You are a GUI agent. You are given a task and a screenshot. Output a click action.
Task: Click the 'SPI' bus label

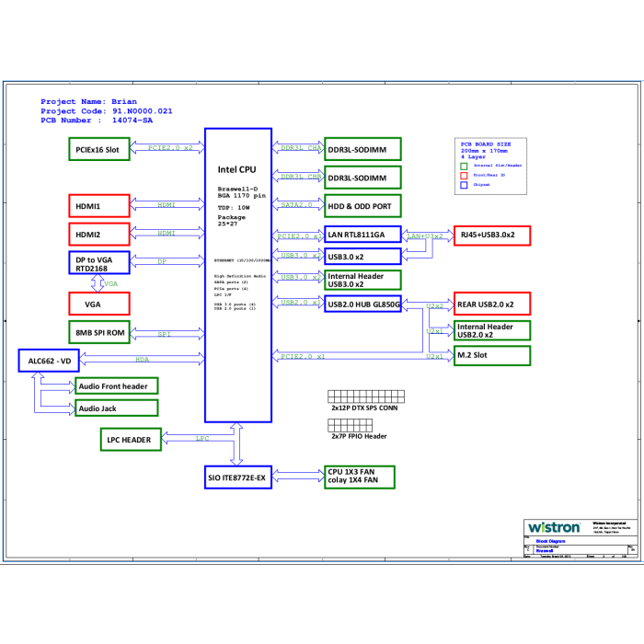click(x=165, y=334)
